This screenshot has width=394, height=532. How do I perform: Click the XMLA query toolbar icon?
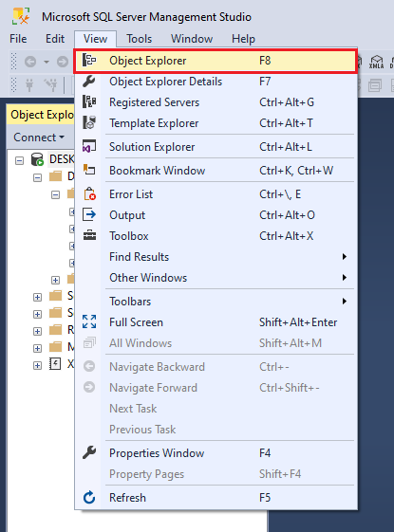pos(376,62)
